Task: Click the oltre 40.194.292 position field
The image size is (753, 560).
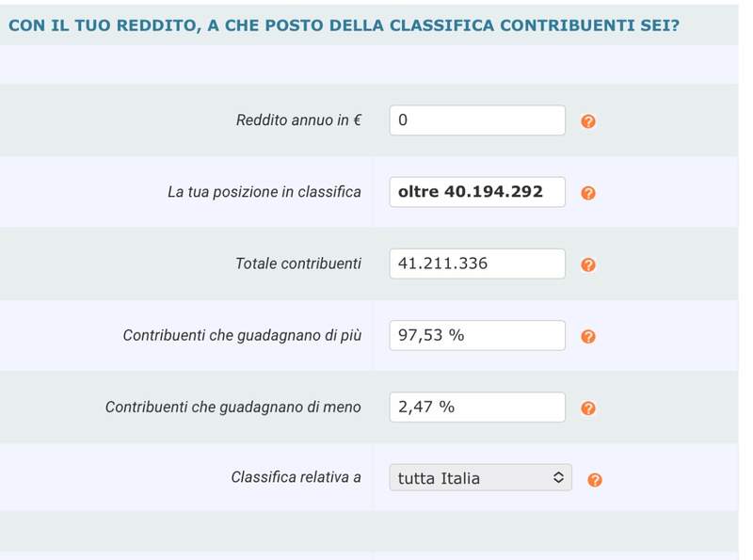Action: [477, 192]
